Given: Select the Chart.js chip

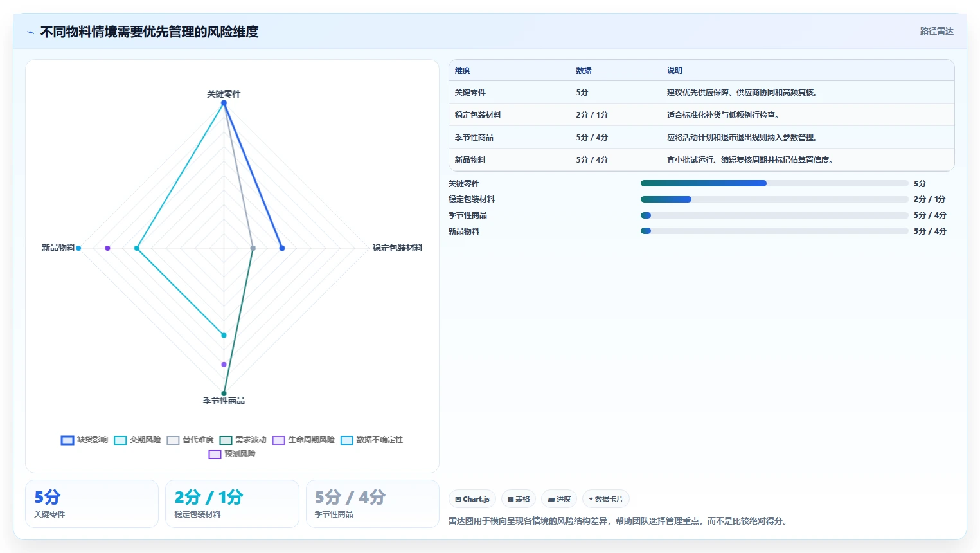Looking at the screenshot, I should click(x=472, y=499).
